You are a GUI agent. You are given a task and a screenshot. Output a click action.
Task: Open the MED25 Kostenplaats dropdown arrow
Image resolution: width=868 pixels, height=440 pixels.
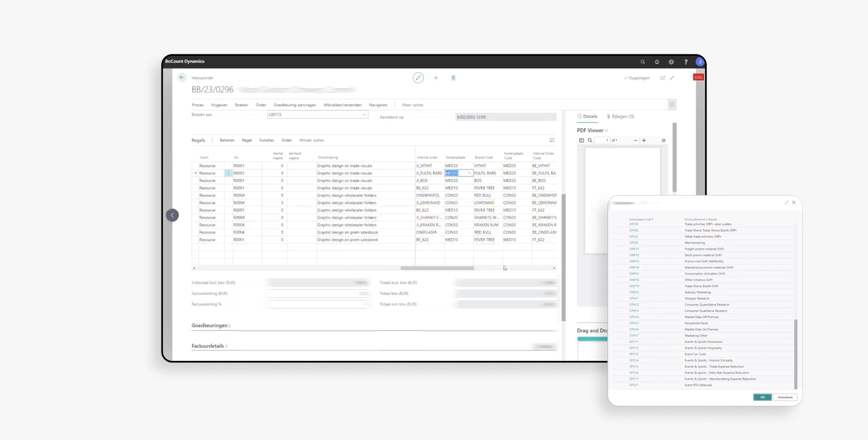(469, 173)
